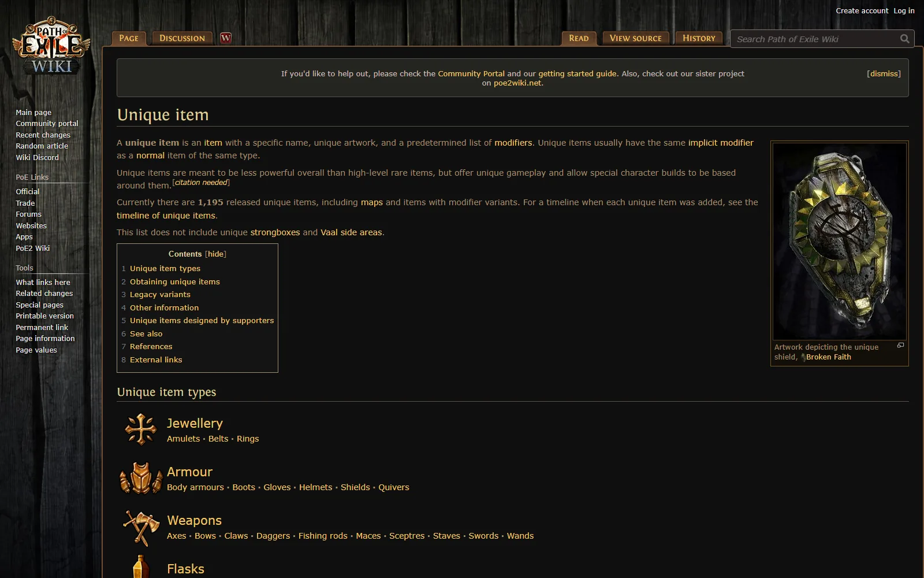Screen dimensions: 924x578
Task: Enlarge the Broken Faith thumbnail via magnify icon
Action: tap(900, 346)
